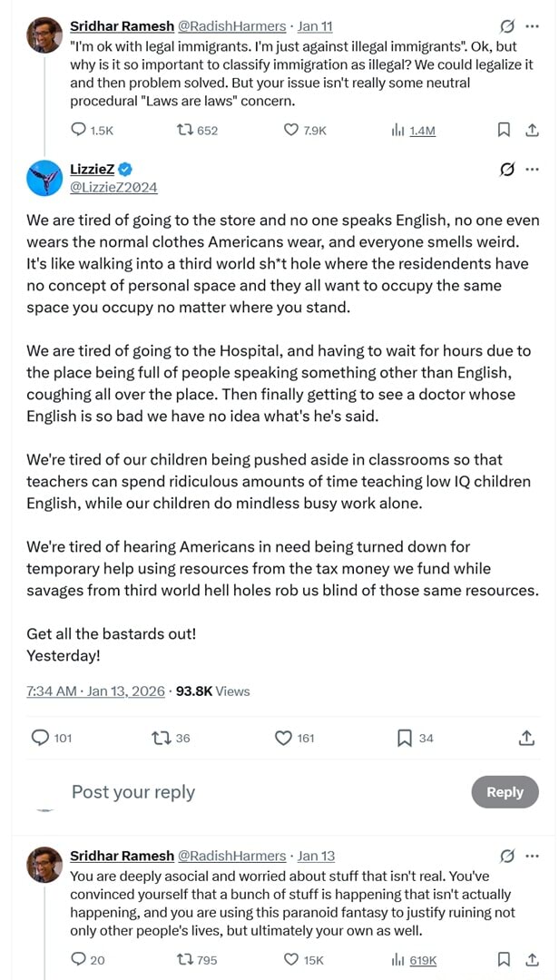Share LizzieZ's post
The image size is (559, 980).
pos(526,738)
